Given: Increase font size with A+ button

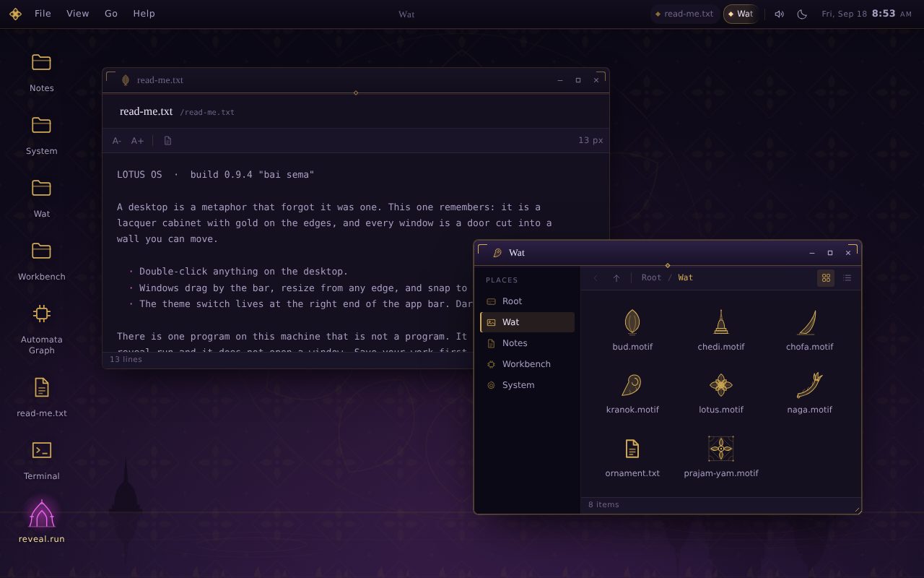Looking at the screenshot, I should coord(137,141).
